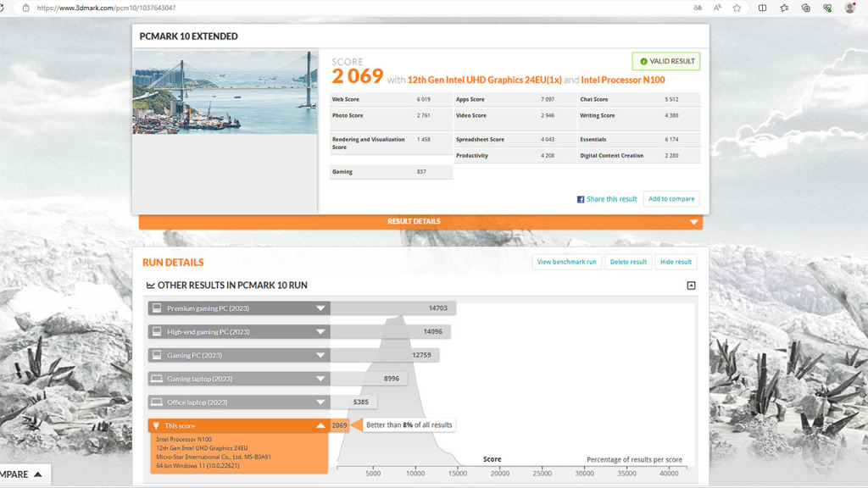Screen dimensions: 868x488
Task: Click the Office laptop score bar 5385
Action: pos(353,402)
